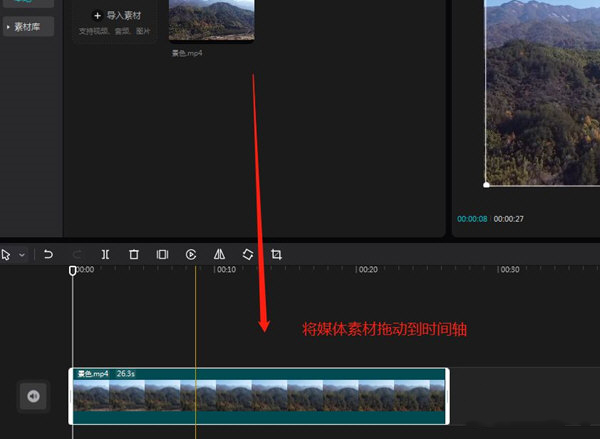The width and height of the screenshot is (600, 439).
Task: Mute the track with speaker button
Action: [33, 397]
